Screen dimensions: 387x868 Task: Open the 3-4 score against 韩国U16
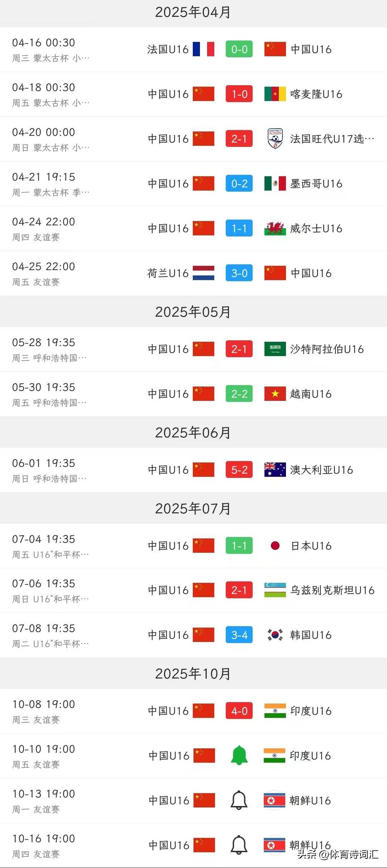(239, 635)
